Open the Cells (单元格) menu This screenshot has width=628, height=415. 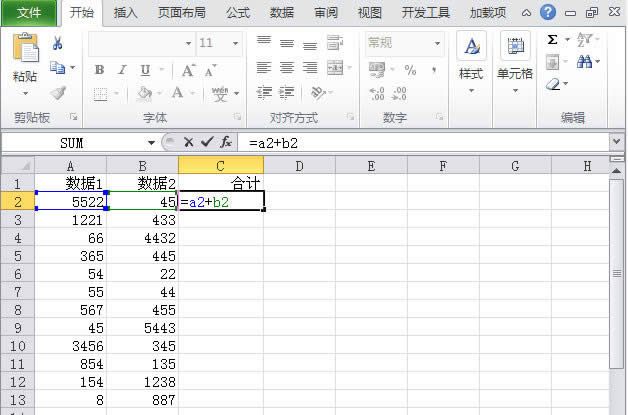click(515, 62)
